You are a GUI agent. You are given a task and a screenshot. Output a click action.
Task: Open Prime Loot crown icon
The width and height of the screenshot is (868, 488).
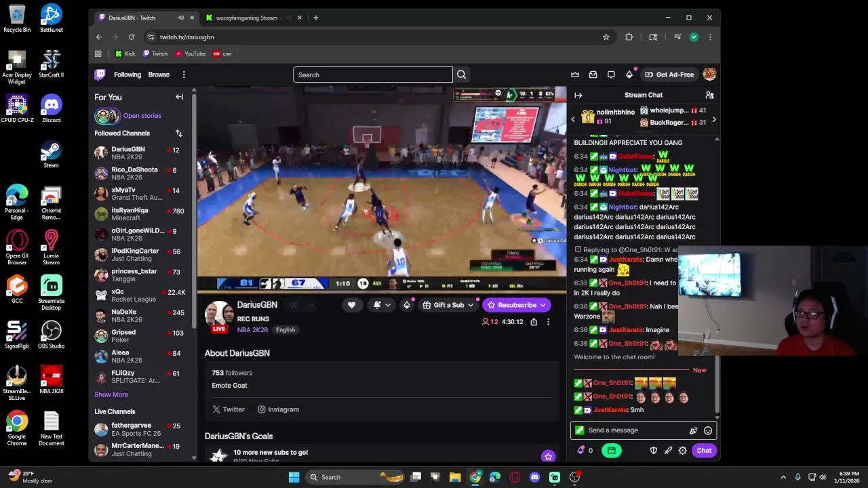pyautogui.click(x=575, y=75)
